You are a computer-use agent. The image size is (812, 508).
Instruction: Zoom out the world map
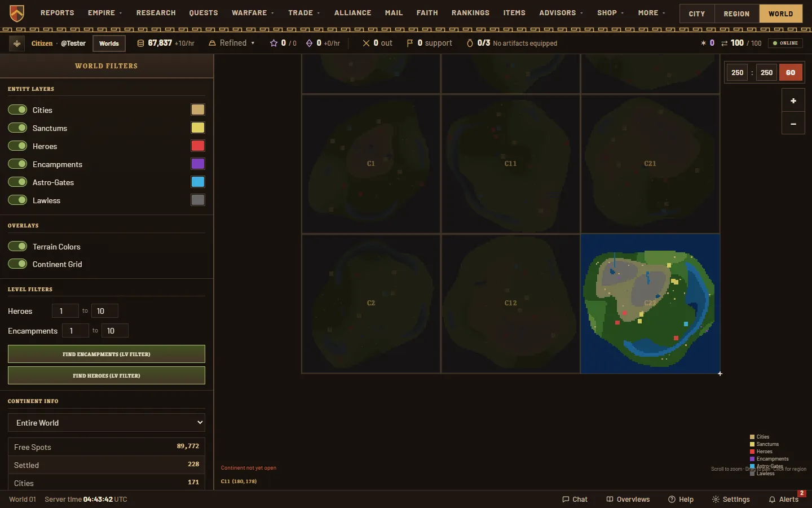click(793, 124)
